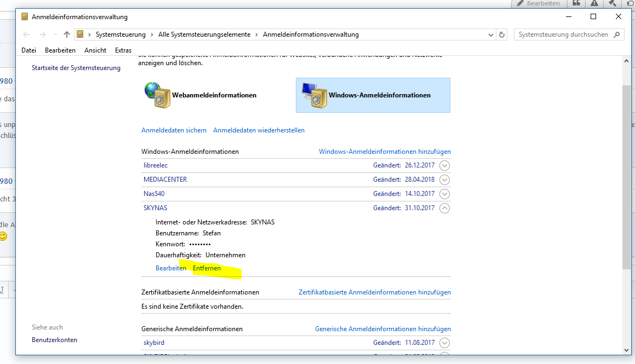
Task: Expand the MEDIACENTER credential chevron
Action: point(445,180)
